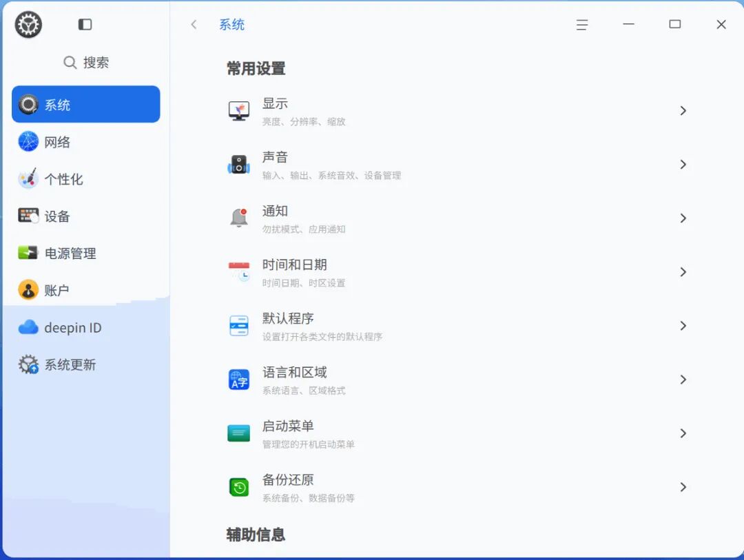
Task: Click subtitle 亮度、分辨率、缩放
Action: [x=304, y=121]
